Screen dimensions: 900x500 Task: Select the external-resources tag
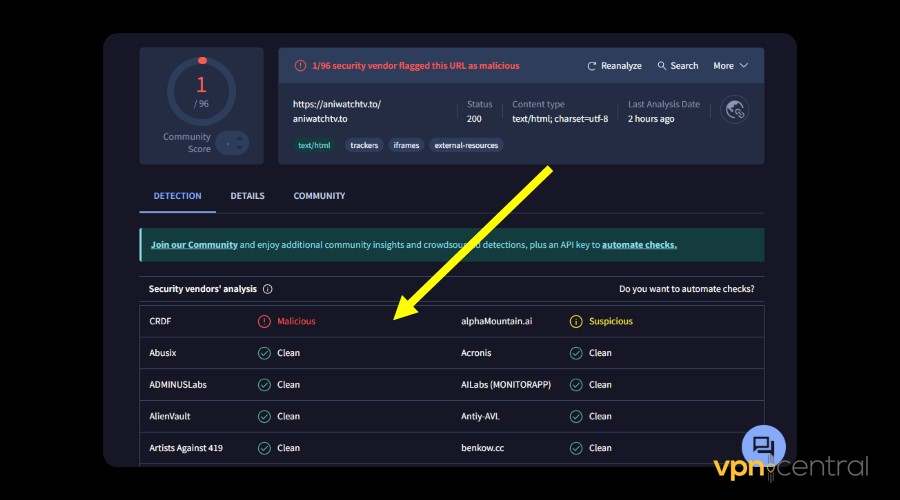[x=466, y=145]
